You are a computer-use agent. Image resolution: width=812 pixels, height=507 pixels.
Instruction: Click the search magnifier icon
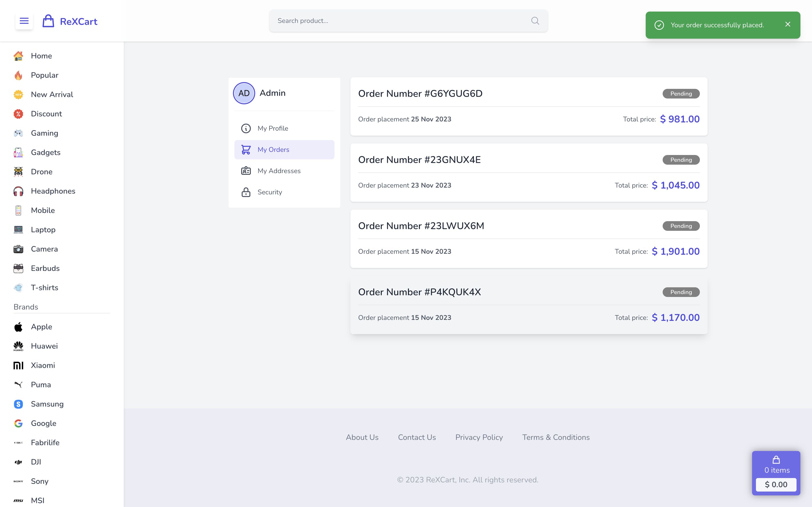[535, 21]
